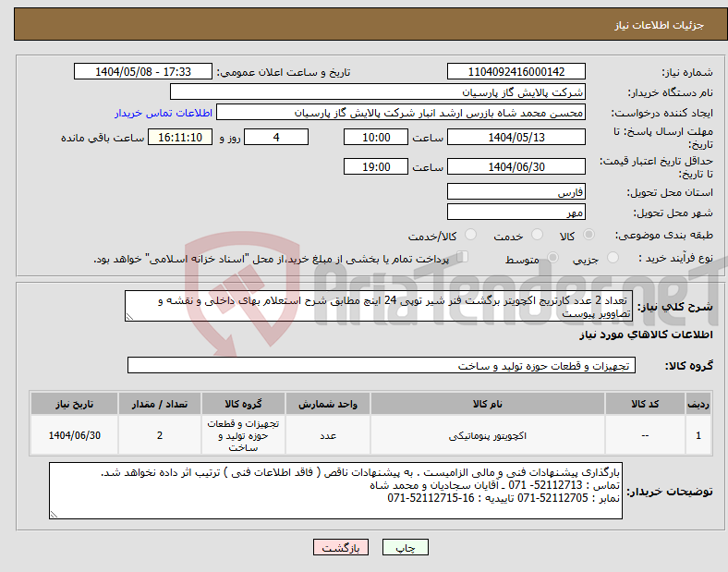Click the validity time field 19:00
The height and width of the screenshot is (572, 728).
coord(376,166)
